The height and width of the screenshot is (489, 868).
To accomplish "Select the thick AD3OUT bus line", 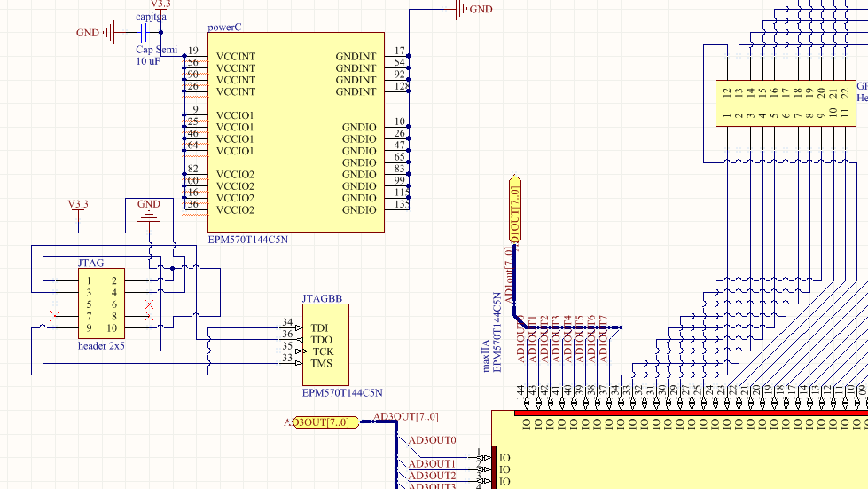I will (396, 454).
